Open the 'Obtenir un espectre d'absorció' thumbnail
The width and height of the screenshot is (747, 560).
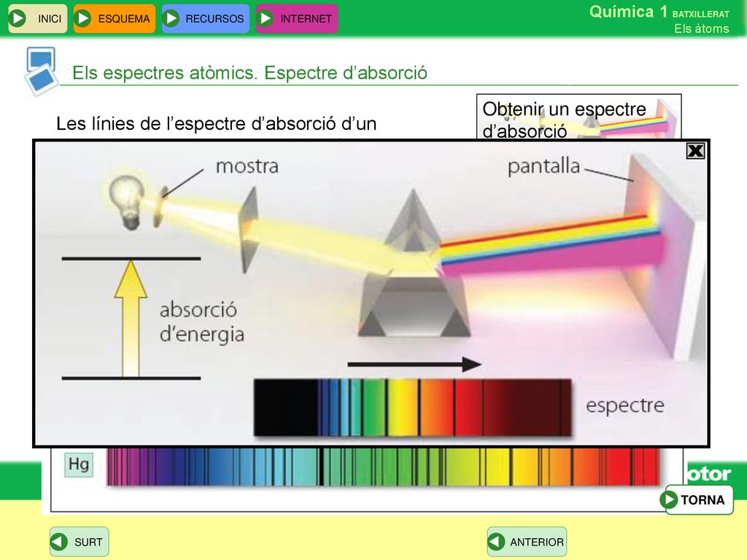(x=578, y=117)
